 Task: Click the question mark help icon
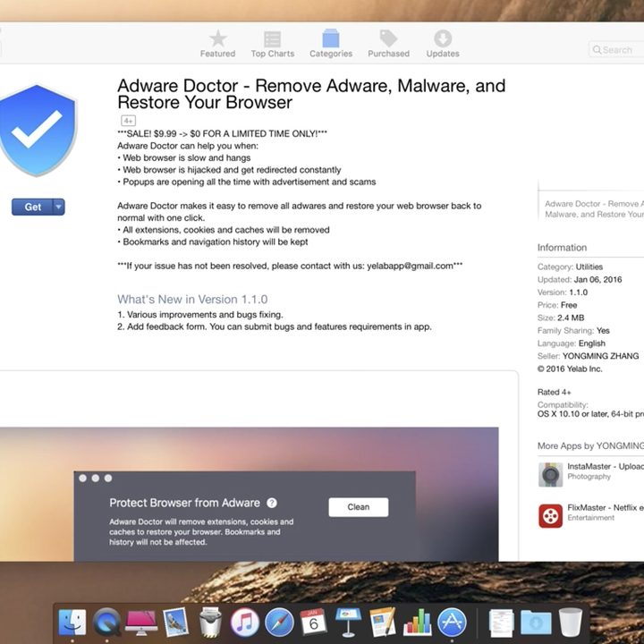(x=272, y=503)
